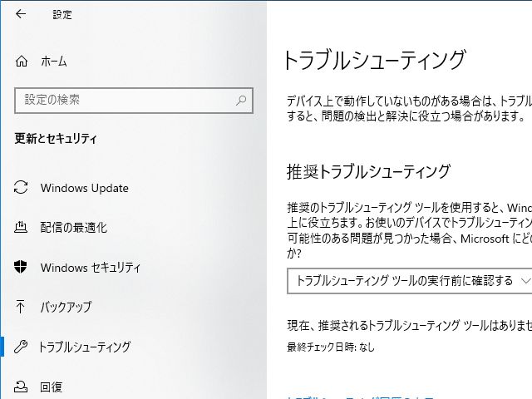Select the トラブルシューティング sidebar item
The height and width of the screenshot is (399, 532).
85,347
